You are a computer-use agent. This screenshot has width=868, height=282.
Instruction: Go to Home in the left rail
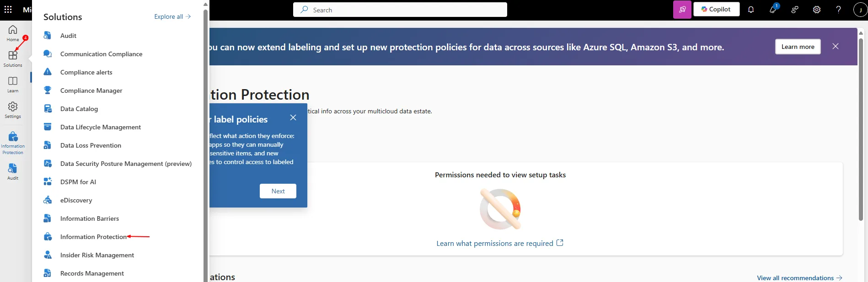click(x=13, y=33)
